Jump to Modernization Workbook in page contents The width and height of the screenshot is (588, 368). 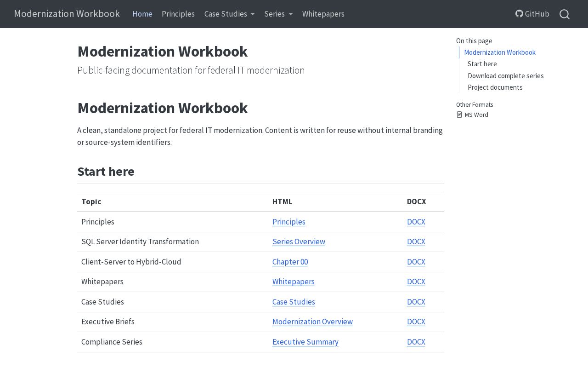pos(500,52)
